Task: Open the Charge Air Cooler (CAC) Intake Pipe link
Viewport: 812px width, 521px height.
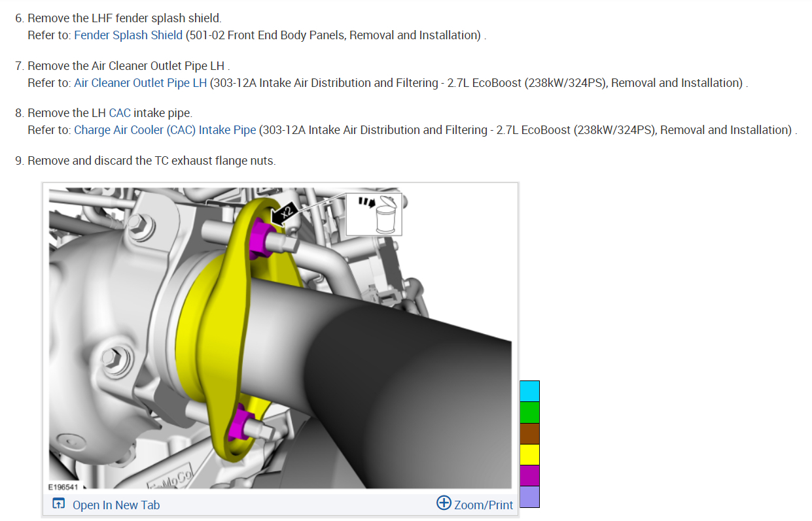Action: pos(165,130)
